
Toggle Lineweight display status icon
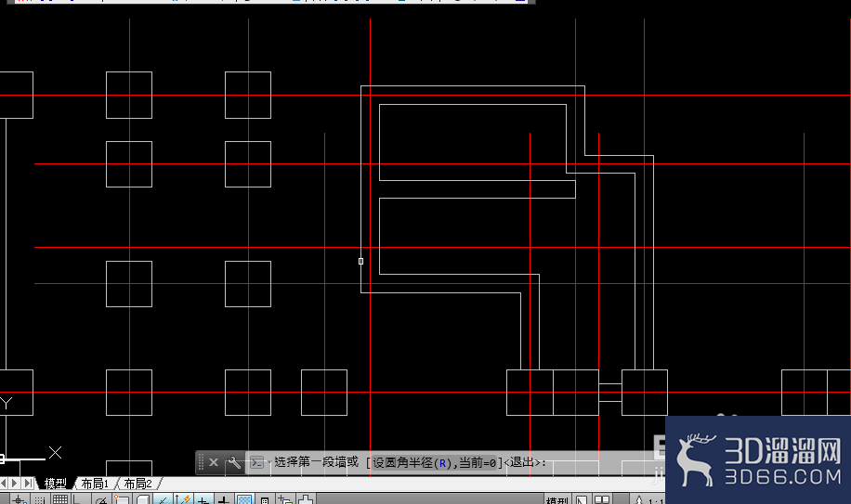pos(224,499)
